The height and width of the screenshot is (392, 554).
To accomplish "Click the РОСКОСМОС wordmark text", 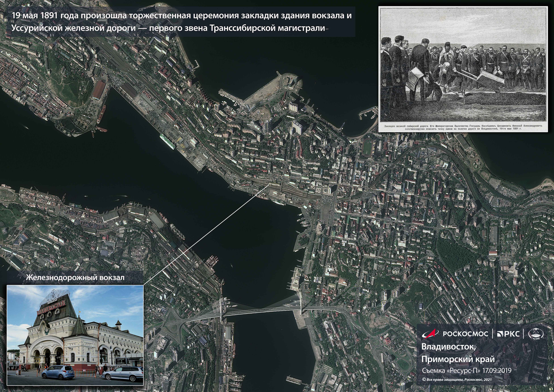I will 465,334.
